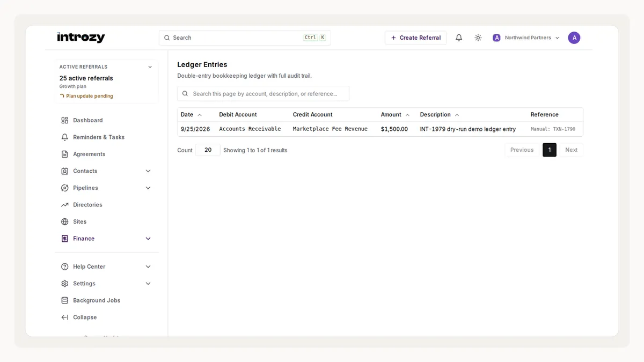Click the plus icon in Create Referral

pyautogui.click(x=393, y=38)
